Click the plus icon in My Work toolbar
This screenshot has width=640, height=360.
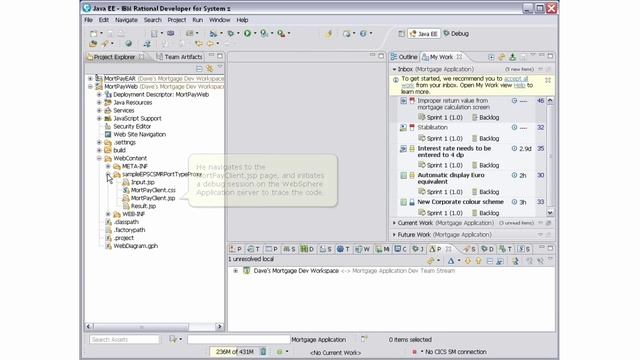tap(491, 57)
